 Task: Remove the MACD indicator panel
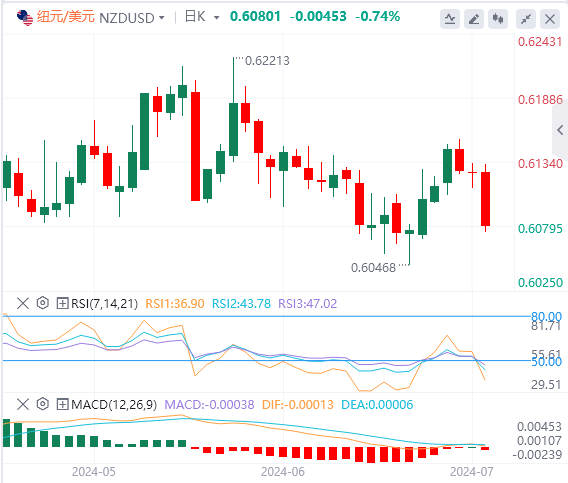[x=23, y=404]
